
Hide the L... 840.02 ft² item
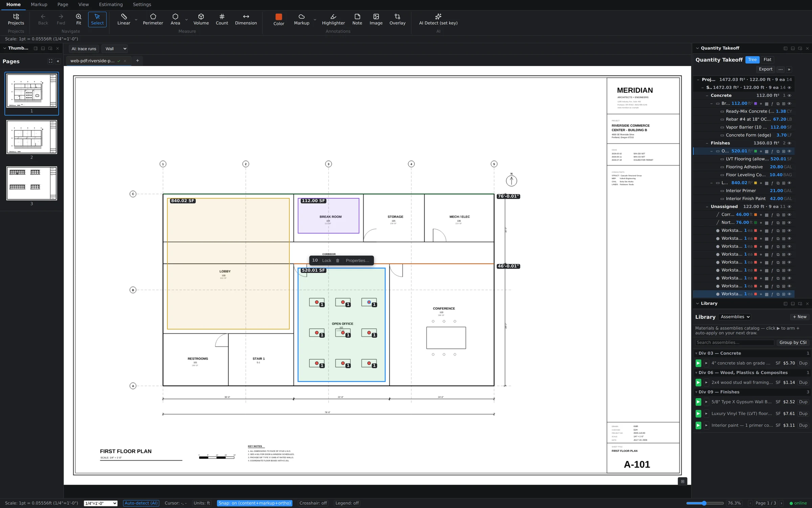click(789, 183)
